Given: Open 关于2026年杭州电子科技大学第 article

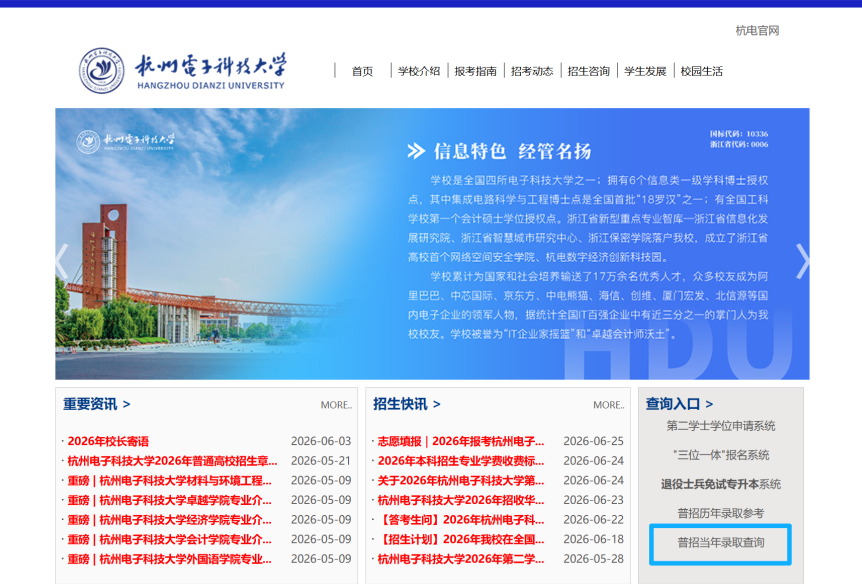Looking at the screenshot, I should (461, 481).
